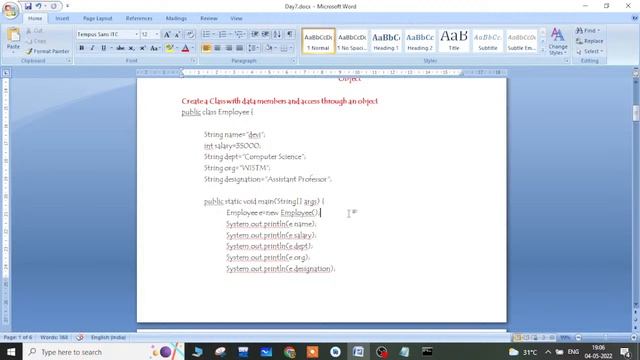The height and width of the screenshot is (360, 640).
Task: Increase paragraph indent
Action: coord(266,35)
